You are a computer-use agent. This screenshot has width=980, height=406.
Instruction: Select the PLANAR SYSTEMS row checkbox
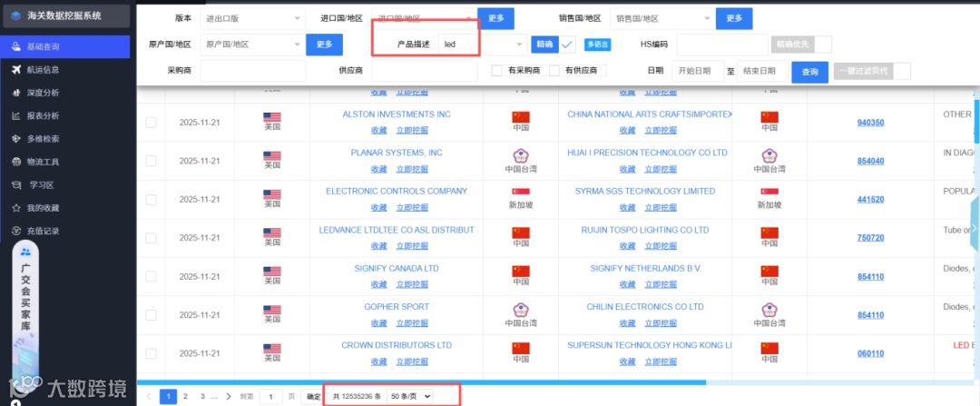point(151,161)
